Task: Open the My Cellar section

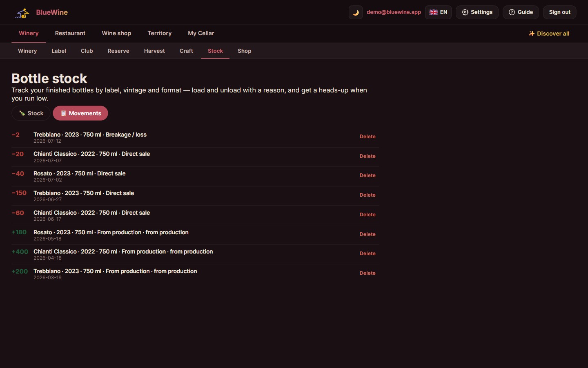Action: click(x=201, y=33)
